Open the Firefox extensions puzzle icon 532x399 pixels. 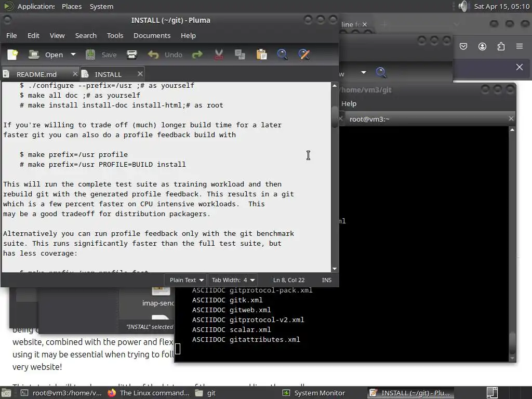(x=501, y=46)
